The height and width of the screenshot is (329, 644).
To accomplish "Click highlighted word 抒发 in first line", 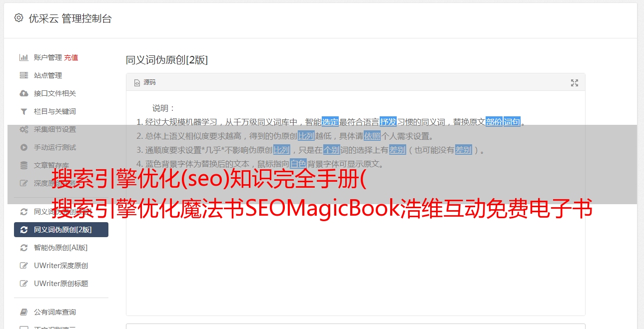I will [388, 122].
